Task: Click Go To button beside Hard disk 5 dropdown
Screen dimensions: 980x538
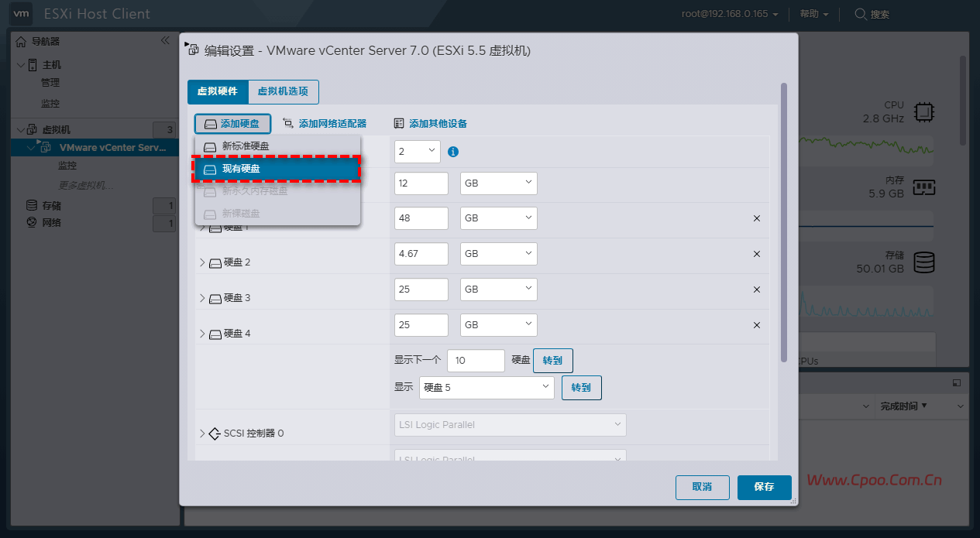Action: (582, 388)
